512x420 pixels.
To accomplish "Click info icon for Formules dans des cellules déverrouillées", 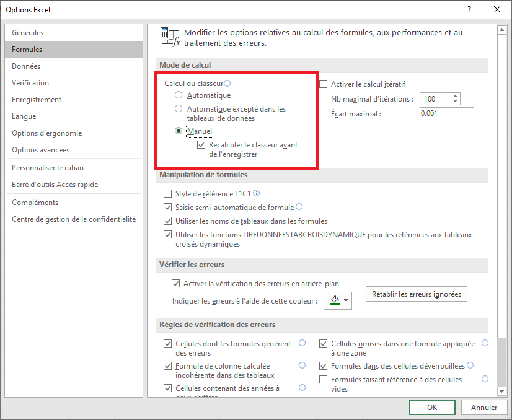I will tap(470, 365).
